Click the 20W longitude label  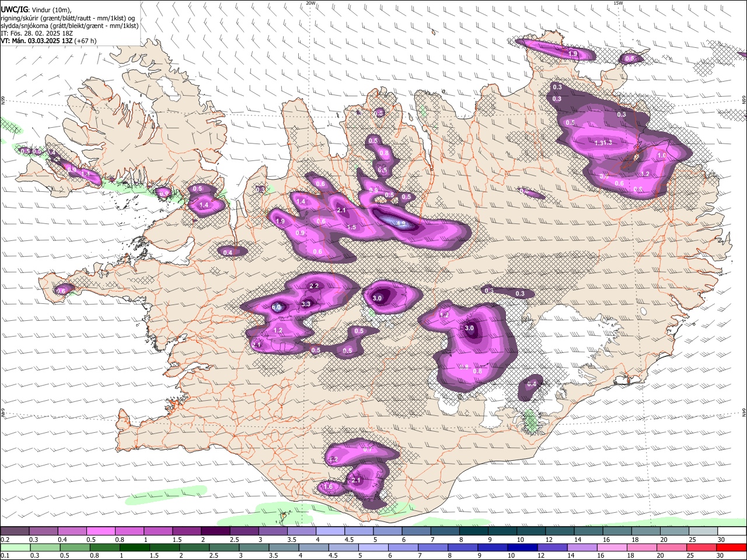(311, 3)
